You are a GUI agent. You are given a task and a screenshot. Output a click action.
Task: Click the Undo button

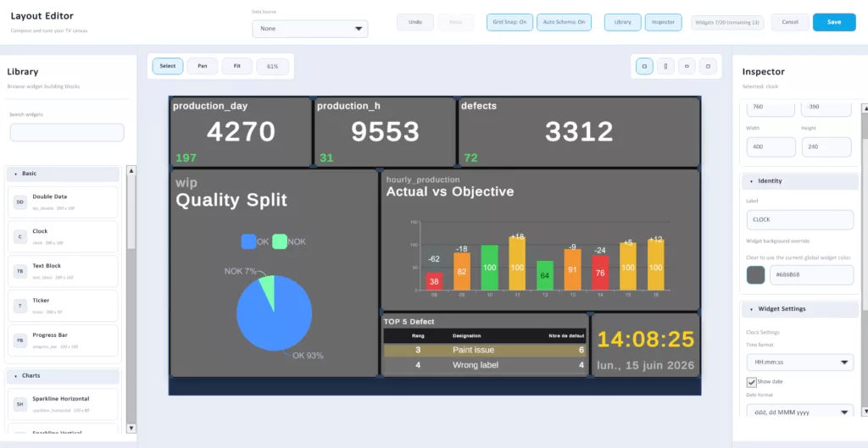click(415, 22)
